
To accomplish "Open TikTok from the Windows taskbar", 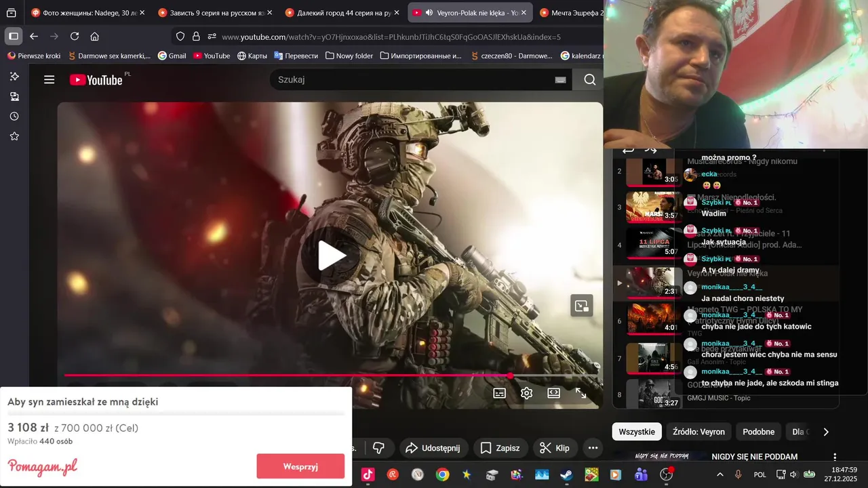I will coord(368,474).
